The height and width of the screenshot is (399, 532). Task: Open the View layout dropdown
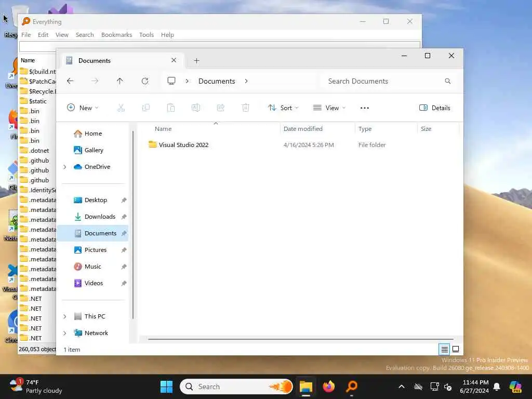pos(329,108)
